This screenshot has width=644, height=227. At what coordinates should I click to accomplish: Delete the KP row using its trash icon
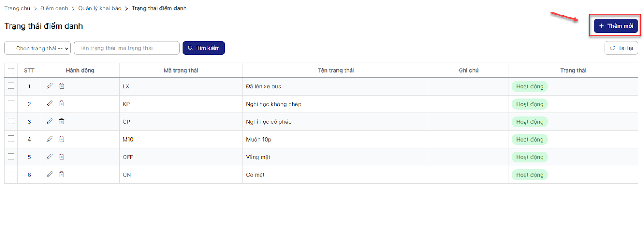coord(62,104)
